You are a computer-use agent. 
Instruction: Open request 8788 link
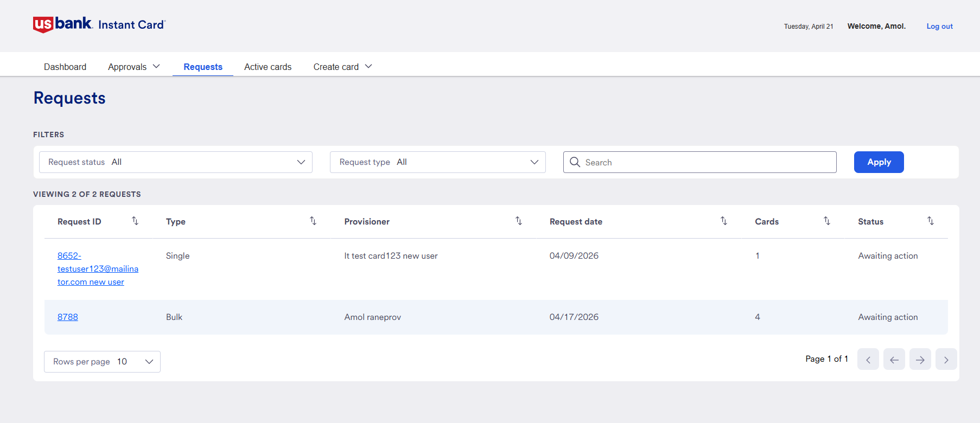click(68, 317)
